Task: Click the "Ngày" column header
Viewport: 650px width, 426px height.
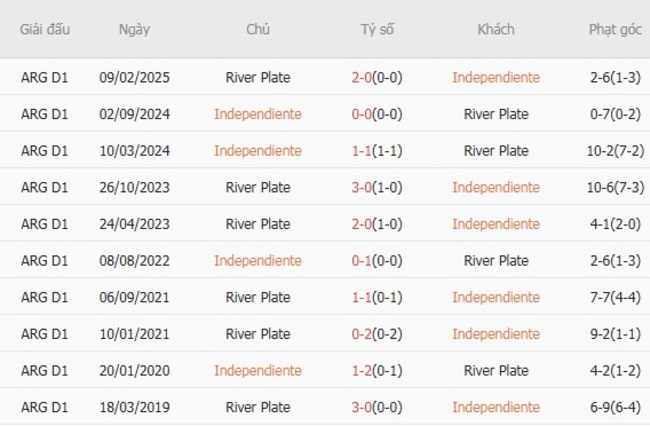Action: pyautogui.click(x=134, y=29)
